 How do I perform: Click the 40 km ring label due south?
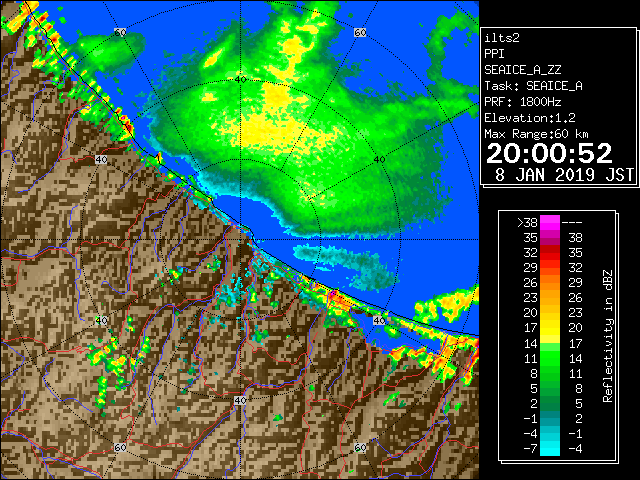pyautogui.click(x=240, y=400)
